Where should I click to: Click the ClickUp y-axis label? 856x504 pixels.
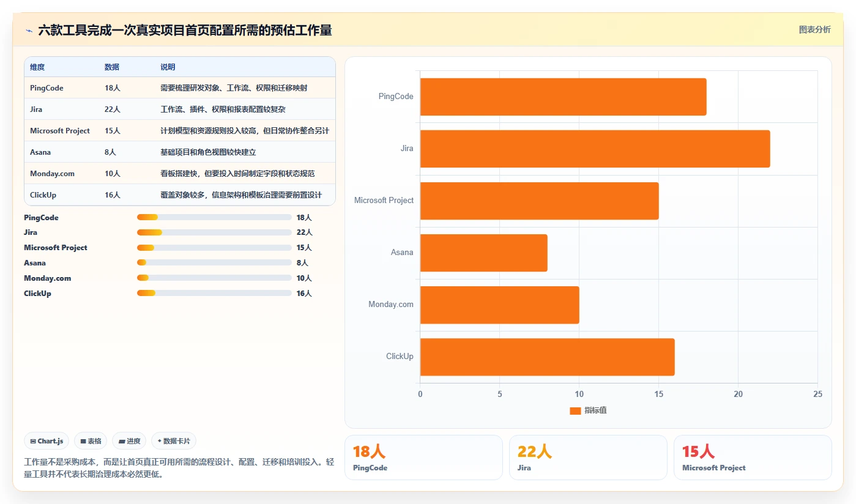400,357
